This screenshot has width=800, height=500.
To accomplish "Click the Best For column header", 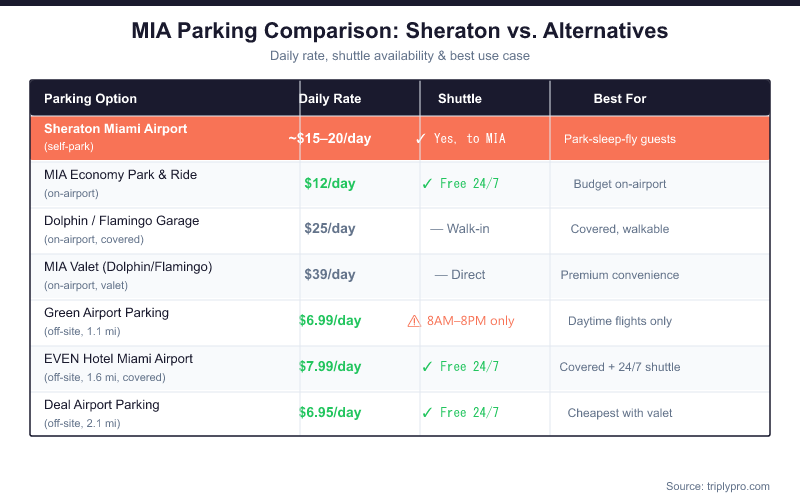I will point(620,99).
